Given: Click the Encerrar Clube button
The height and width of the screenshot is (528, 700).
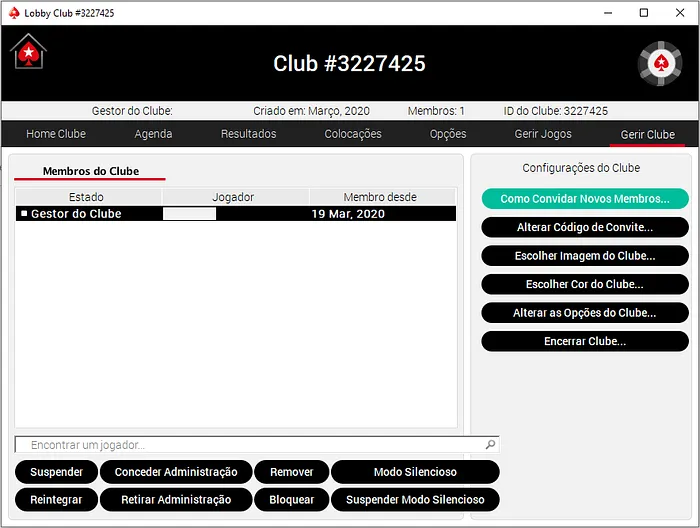Looking at the screenshot, I should [585, 341].
